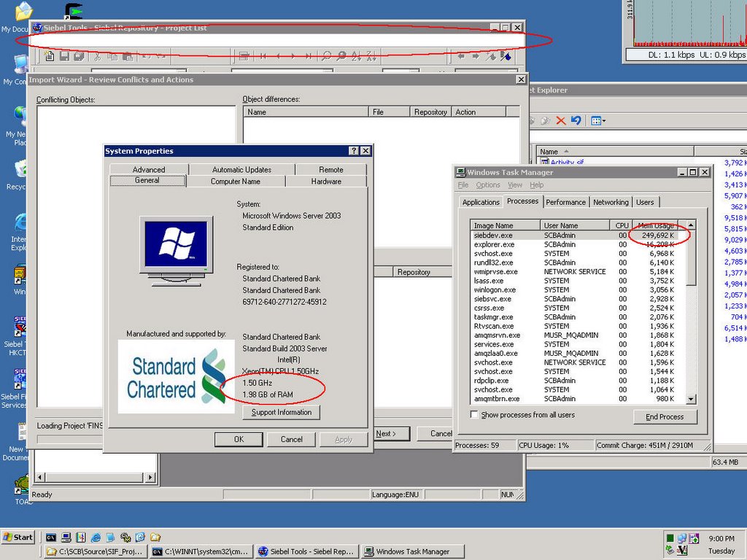Click the Support Information button

pos(281,413)
